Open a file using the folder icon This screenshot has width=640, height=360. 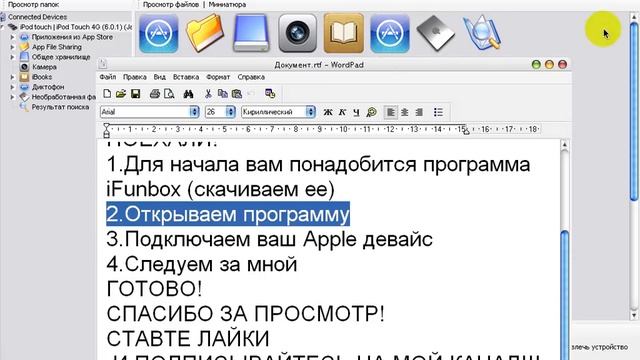click(x=121, y=94)
